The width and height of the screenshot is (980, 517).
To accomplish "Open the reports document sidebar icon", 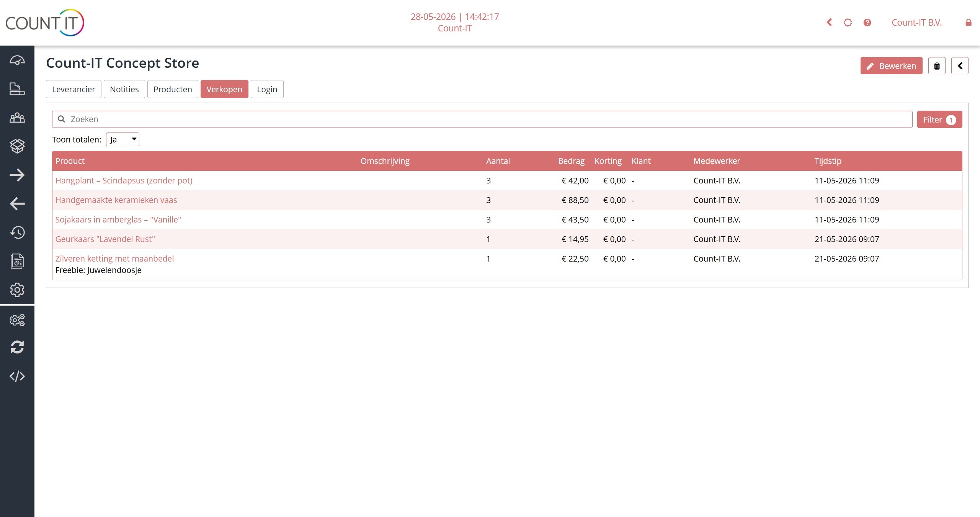I will tap(17, 261).
